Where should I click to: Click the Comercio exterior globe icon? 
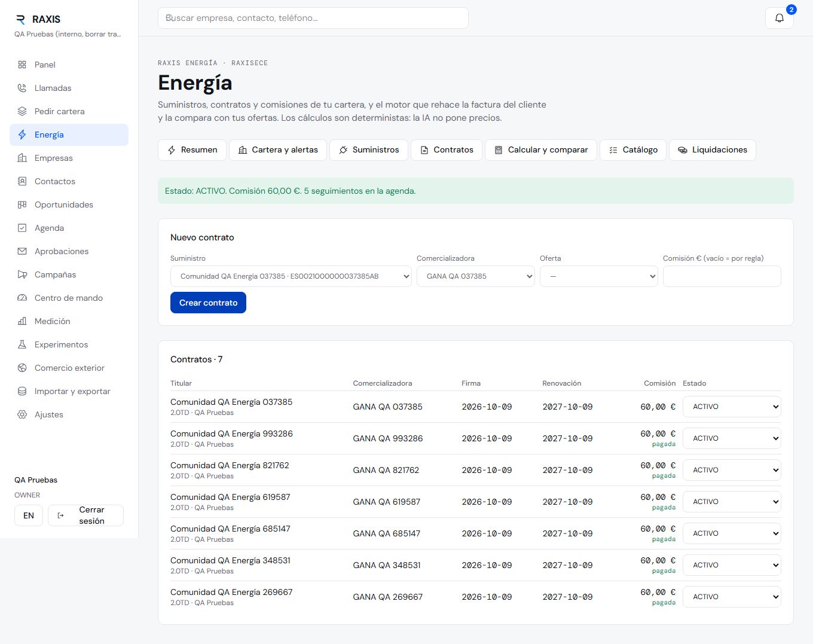coord(22,368)
